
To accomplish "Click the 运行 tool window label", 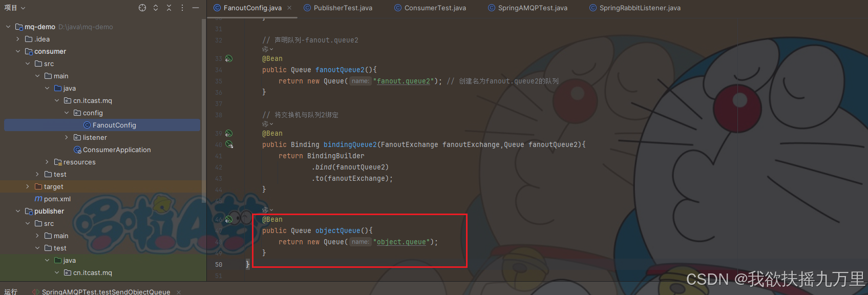I will [11, 292].
